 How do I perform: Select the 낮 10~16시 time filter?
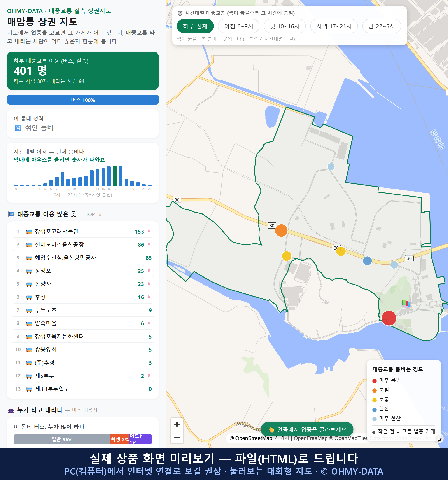(285, 26)
